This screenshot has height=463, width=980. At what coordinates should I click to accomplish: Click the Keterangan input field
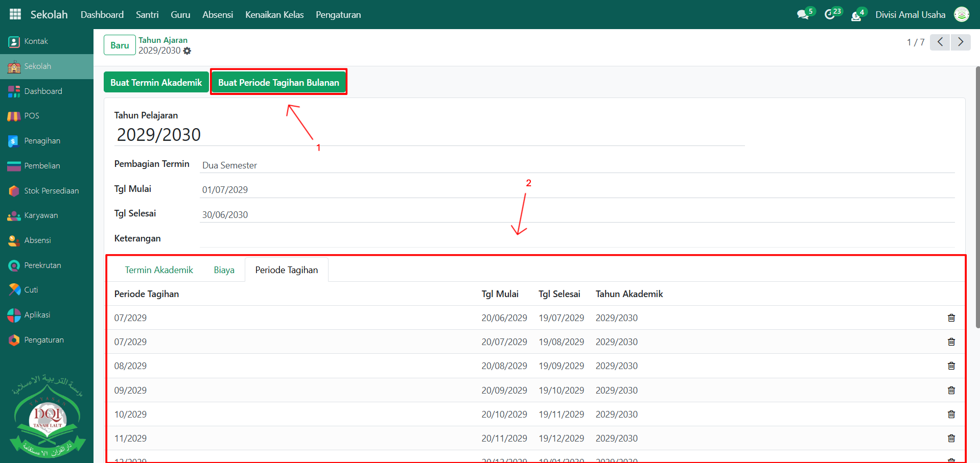tap(576, 239)
